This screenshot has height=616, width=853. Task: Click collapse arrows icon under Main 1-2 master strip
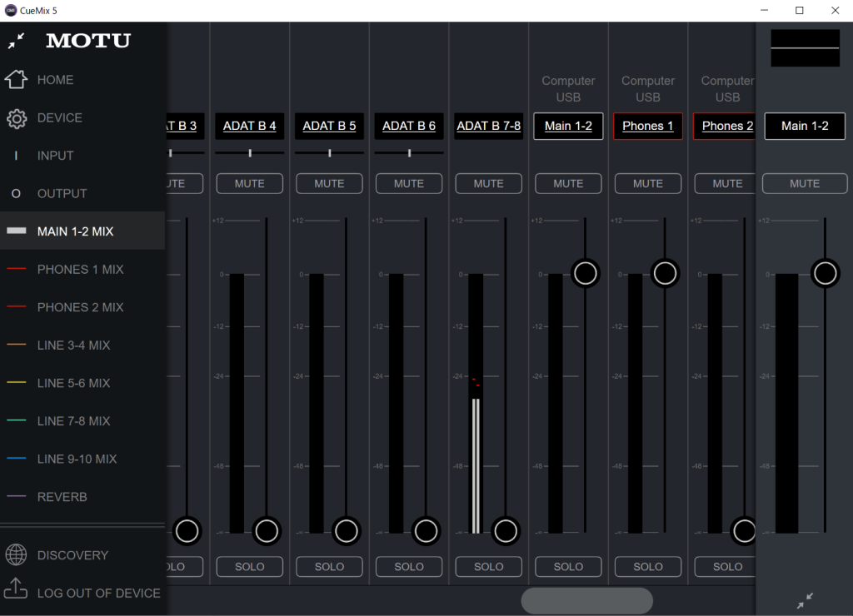point(805,600)
